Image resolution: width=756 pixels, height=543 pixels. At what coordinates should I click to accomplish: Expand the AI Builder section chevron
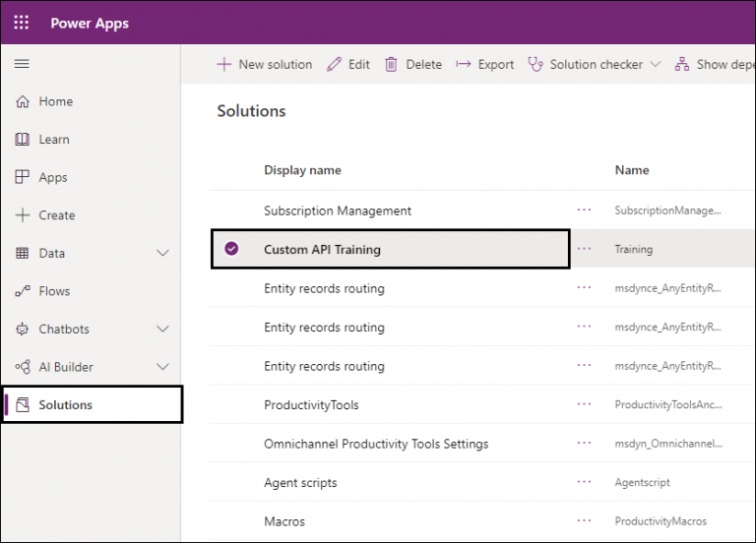(x=163, y=367)
